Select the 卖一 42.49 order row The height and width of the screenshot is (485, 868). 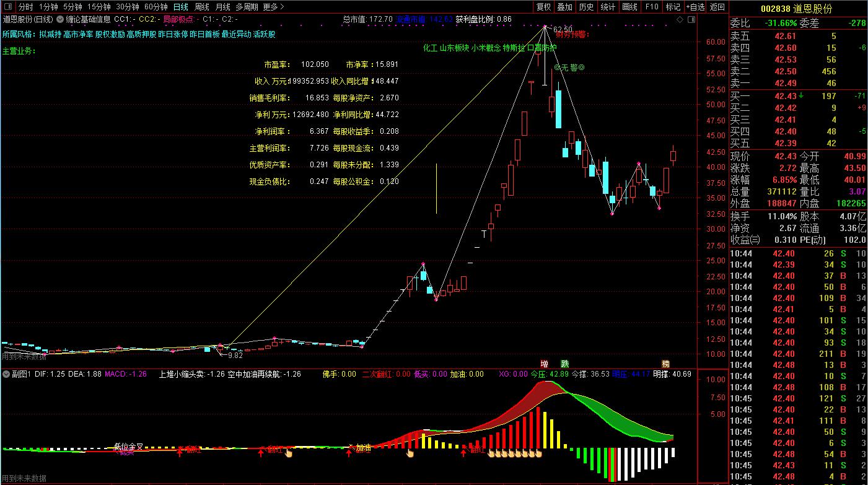click(799, 83)
